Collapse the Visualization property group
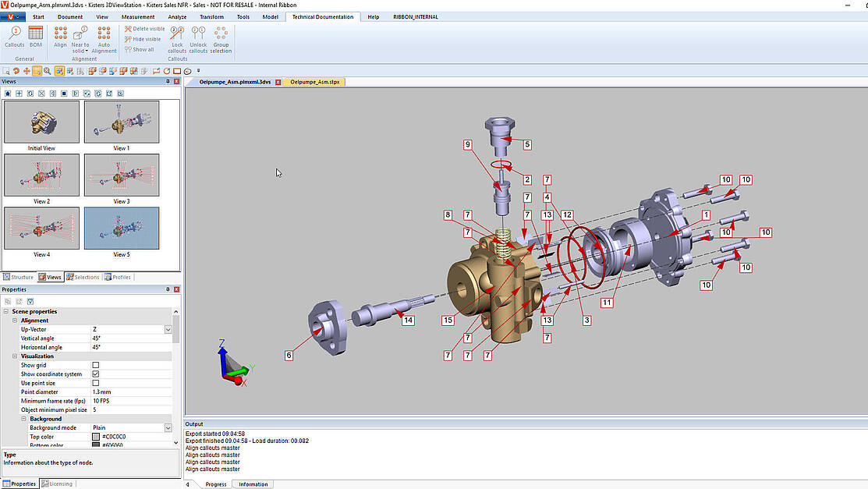The image size is (868, 489). coord(15,356)
